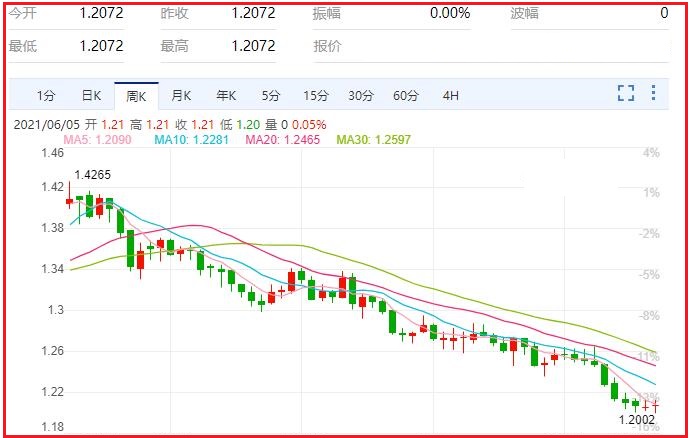Click the 1.34 price axis label
This screenshot has height=438, width=689.
point(53,269)
